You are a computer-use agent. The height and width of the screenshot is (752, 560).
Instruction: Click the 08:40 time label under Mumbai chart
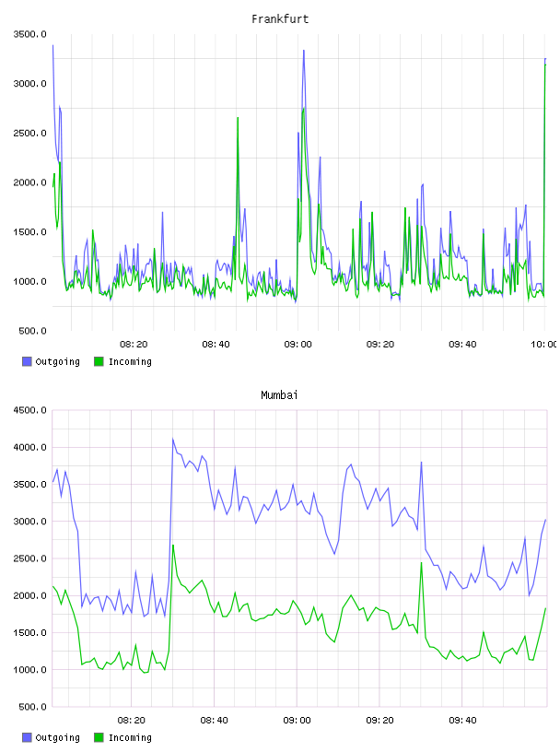point(215,721)
